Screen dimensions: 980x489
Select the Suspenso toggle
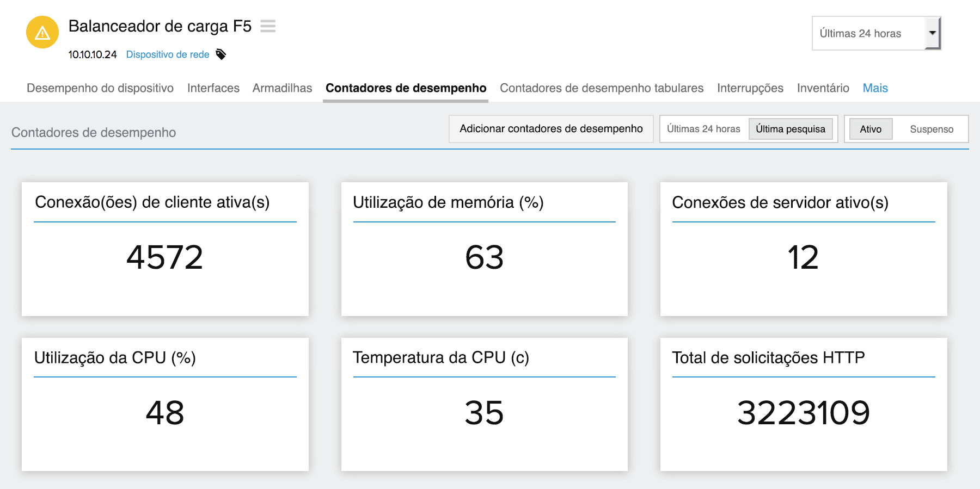931,129
